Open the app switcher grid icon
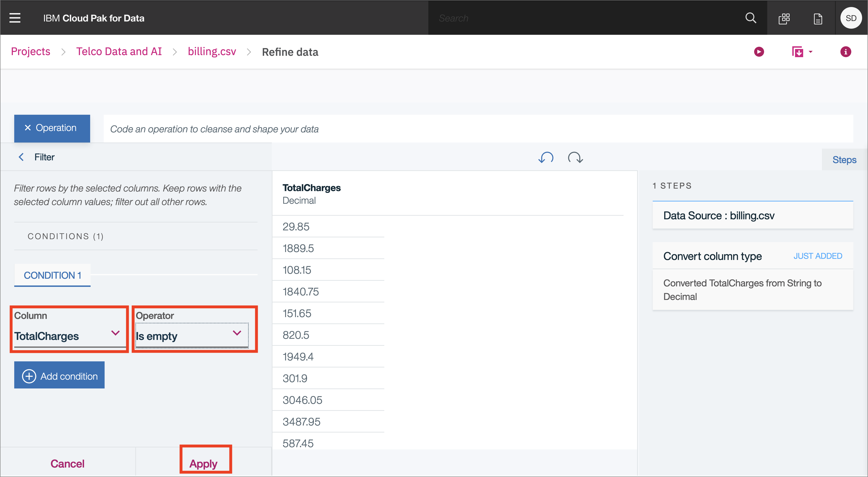868x477 pixels. click(x=784, y=19)
